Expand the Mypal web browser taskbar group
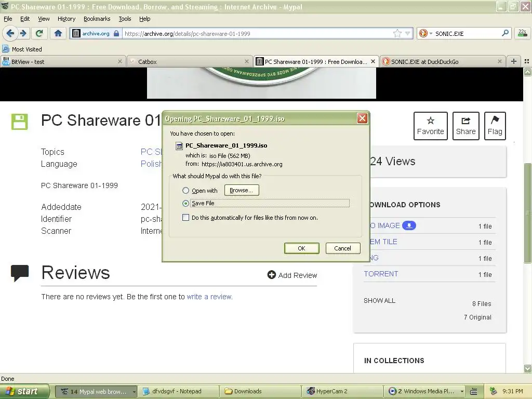Screen dimensions: 532x399 tap(96, 392)
